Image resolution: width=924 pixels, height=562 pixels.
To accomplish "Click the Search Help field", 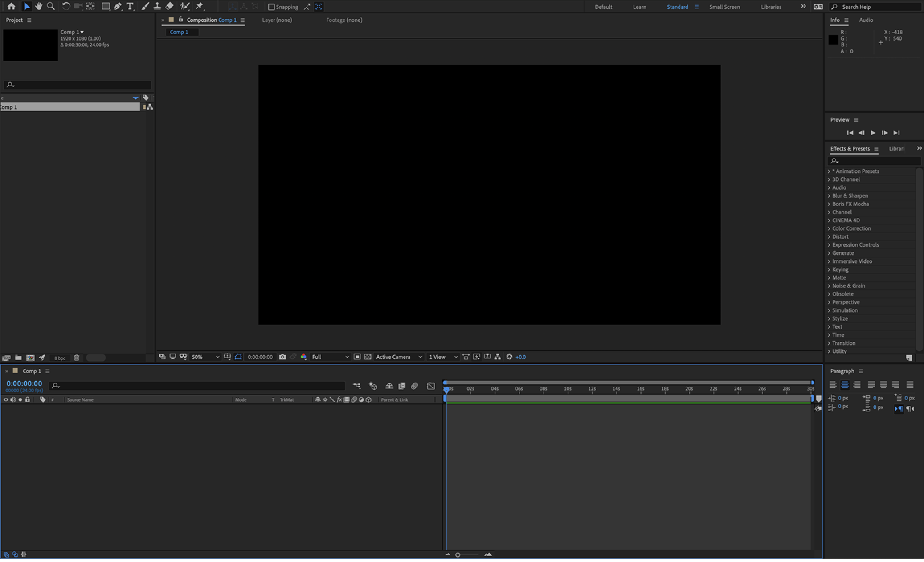I will click(875, 7).
